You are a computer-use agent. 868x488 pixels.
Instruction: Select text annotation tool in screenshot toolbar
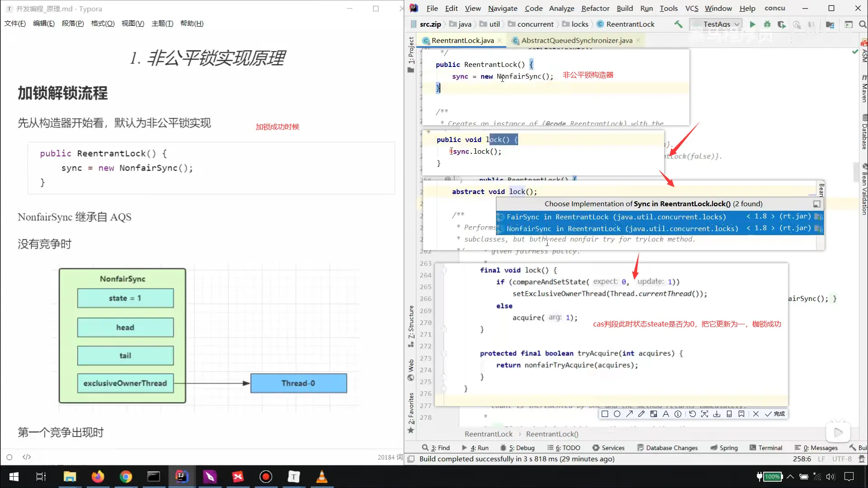[x=665, y=414]
